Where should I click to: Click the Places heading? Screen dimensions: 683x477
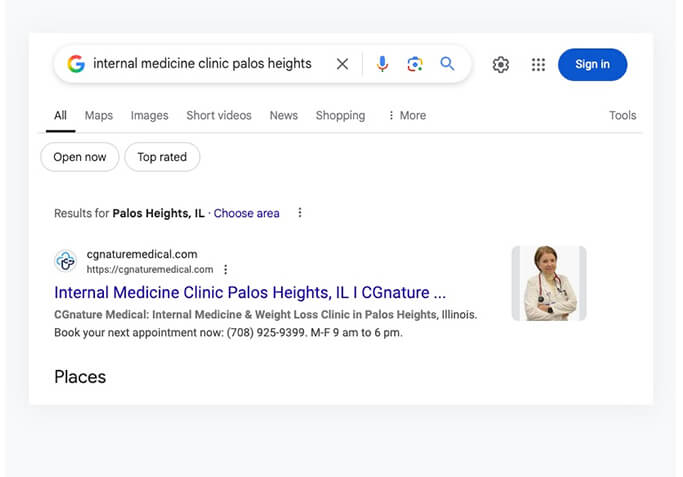(x=80, y=377)
